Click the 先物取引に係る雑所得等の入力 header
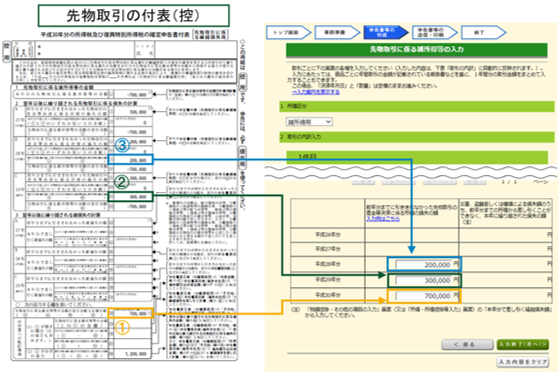The width and height of the screenshot is (560, 373). [416, 50]
